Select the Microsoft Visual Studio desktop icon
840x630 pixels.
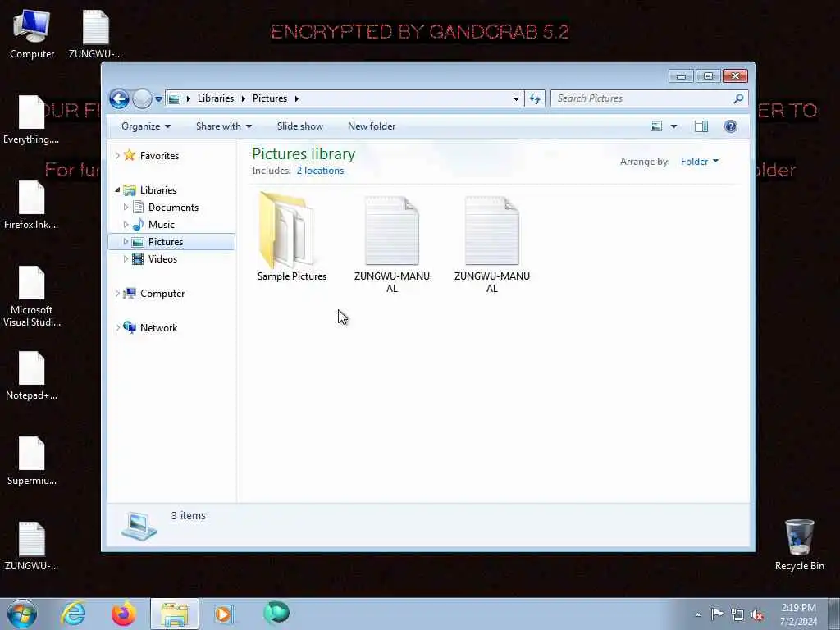(32, 296)
